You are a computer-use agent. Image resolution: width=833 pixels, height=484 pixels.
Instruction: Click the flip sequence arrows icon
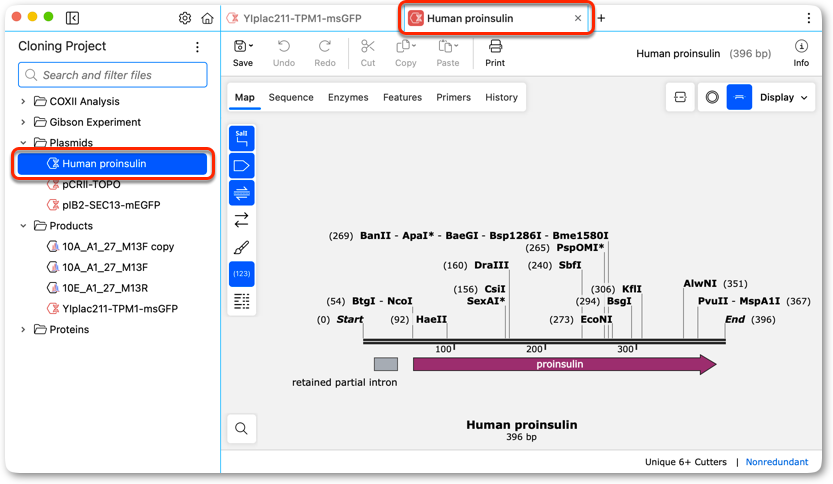click(242, 219)
